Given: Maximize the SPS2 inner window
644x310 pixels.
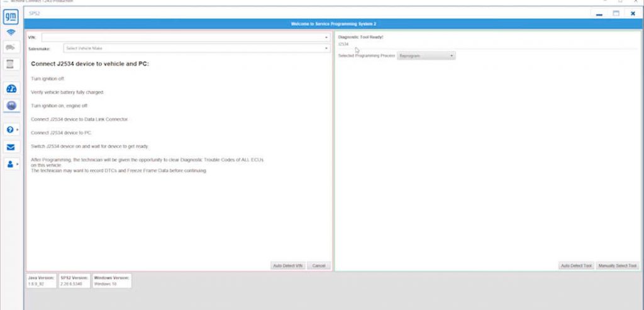Looking at the screenshot, I should [x=616, y=13].
